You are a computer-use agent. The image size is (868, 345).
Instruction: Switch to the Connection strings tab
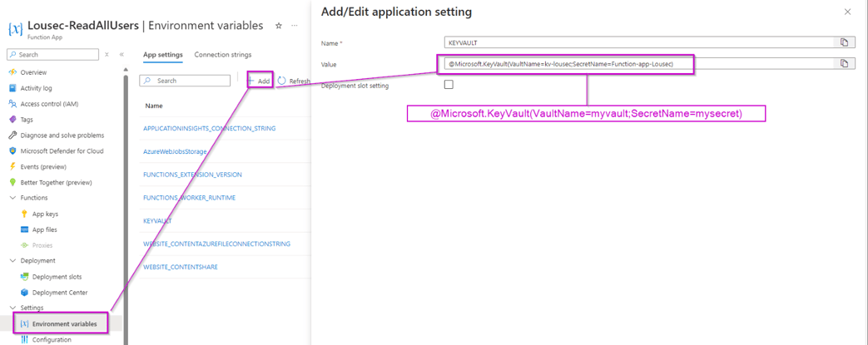[222, 55]
